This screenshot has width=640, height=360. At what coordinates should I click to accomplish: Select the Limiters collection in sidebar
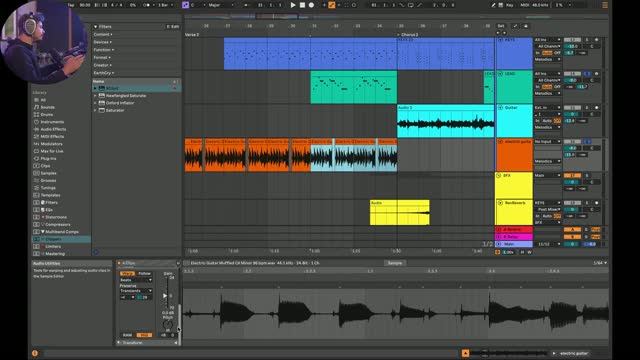click(x=53, y=247)
